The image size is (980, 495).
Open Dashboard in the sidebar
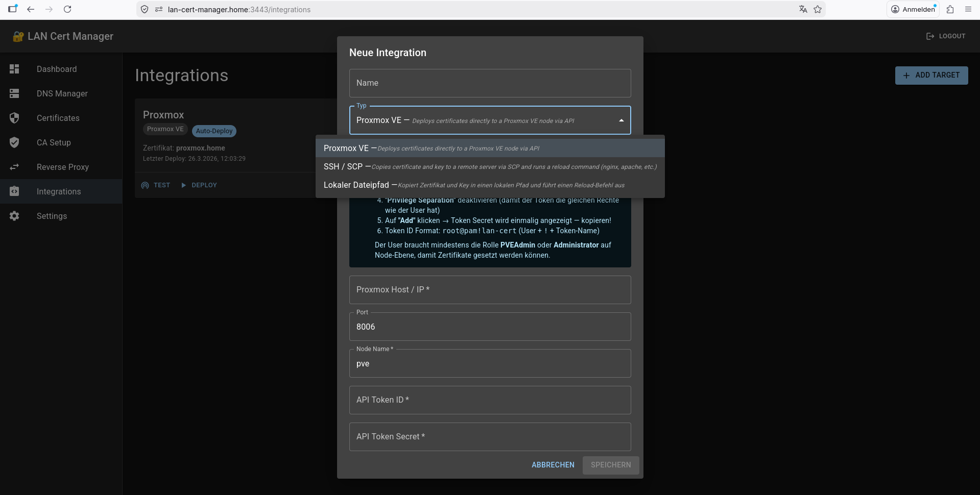61,69
